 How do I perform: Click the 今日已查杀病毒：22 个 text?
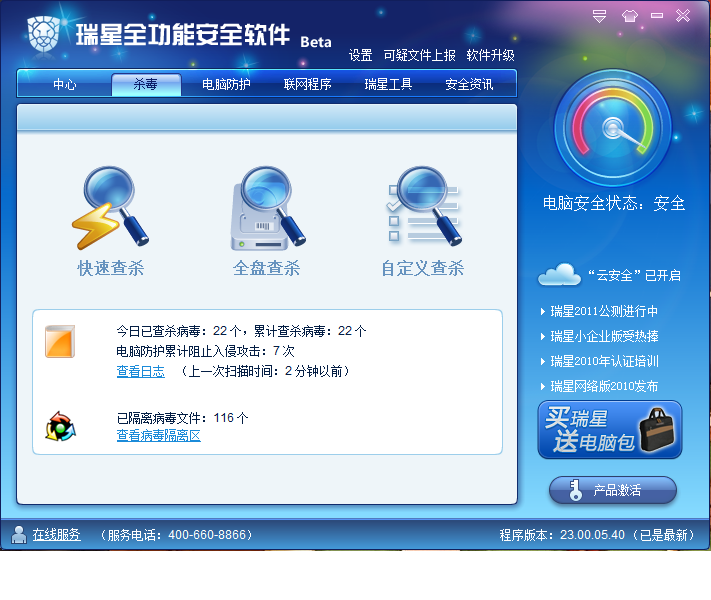(178, 331)
